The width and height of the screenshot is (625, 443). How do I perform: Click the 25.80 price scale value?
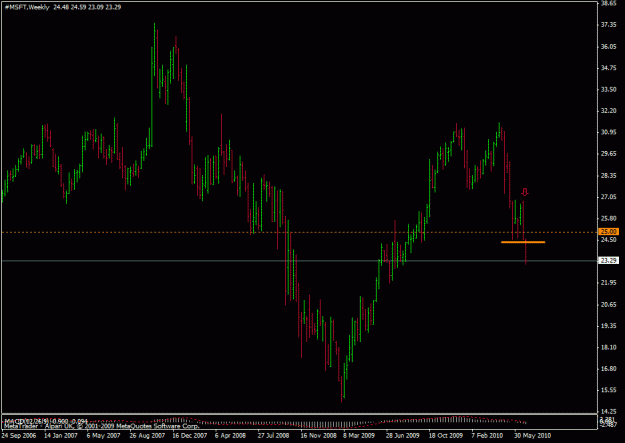tap(609, 218)
